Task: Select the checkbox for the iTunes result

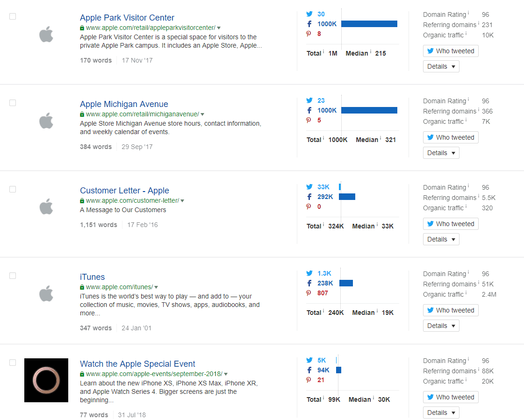Action: (13, 276)
